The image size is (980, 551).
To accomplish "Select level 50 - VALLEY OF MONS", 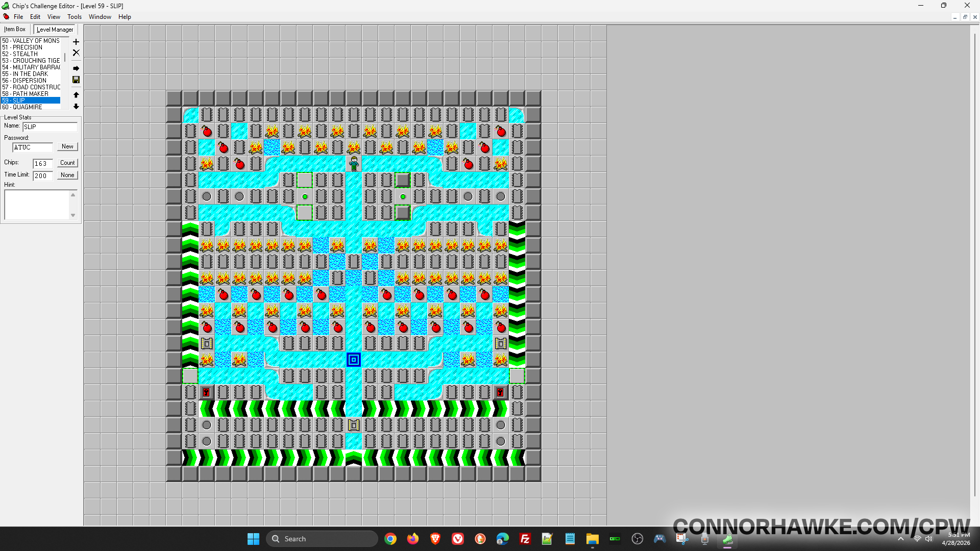I will click(x=31, y=41).
